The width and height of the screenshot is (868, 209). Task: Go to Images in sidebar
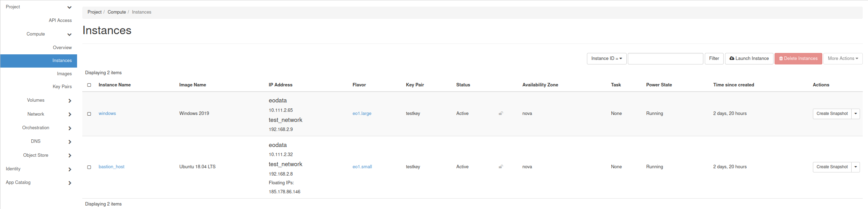point(64,74)
